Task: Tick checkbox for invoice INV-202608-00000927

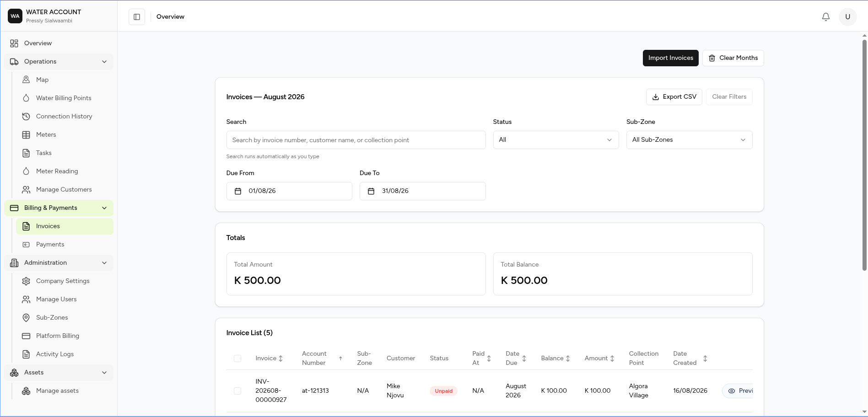Action: coord(237,391)
